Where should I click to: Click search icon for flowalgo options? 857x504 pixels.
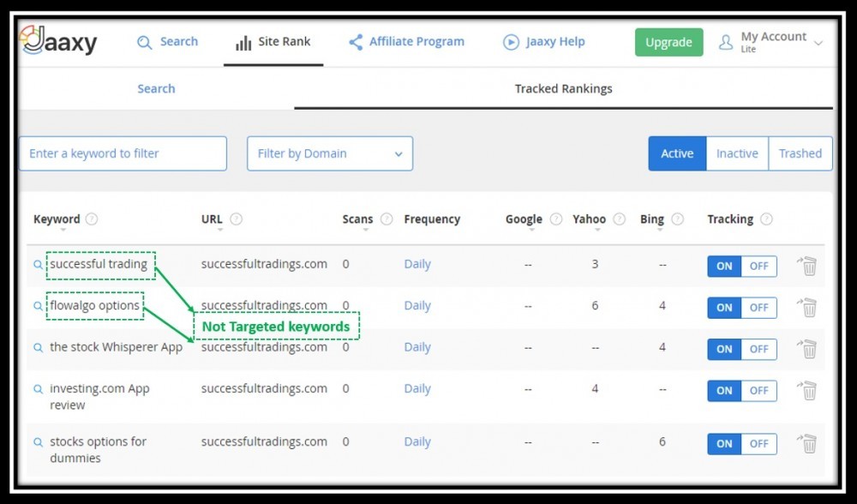coord(38,306)
